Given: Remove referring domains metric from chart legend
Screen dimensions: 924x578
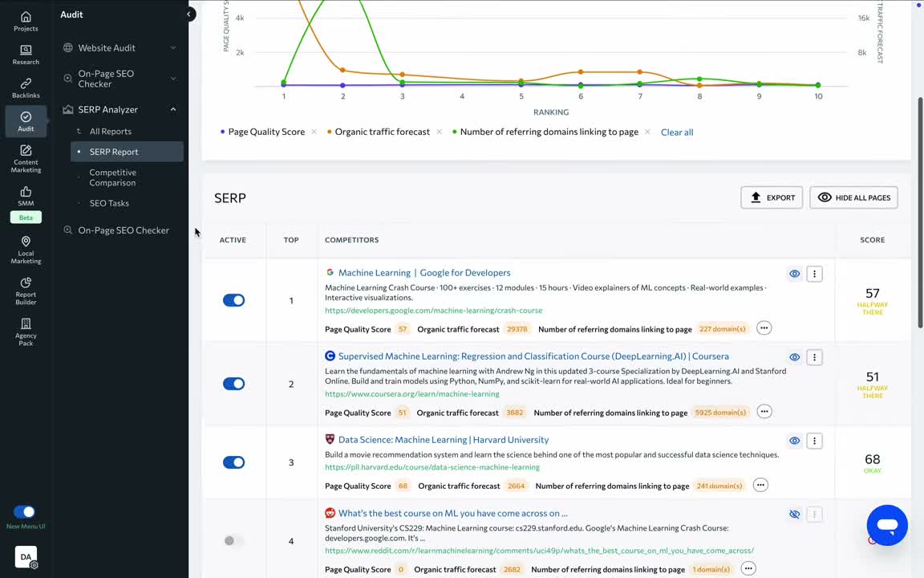Looking at the screenshot, I should (x=647, y=132).
